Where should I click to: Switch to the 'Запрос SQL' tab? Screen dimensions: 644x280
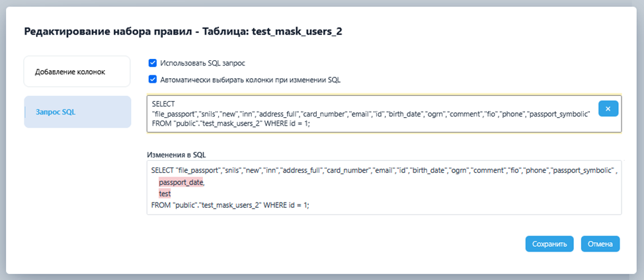pos(77,112)
